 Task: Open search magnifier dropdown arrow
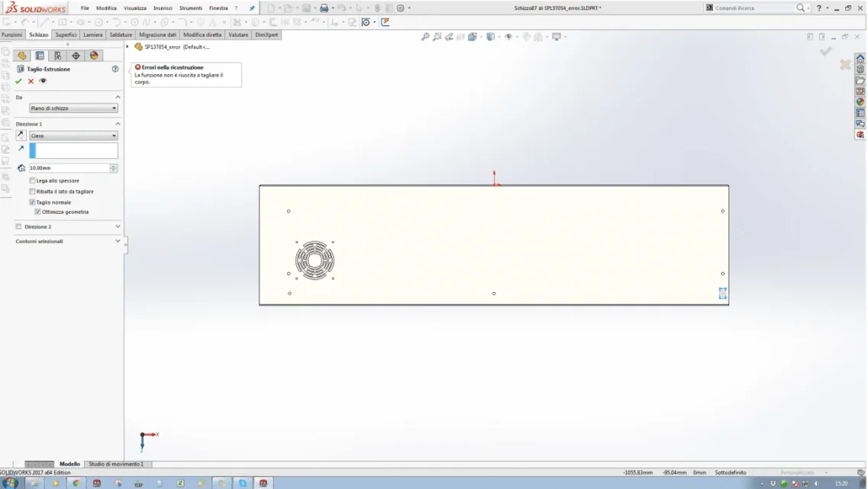coord(808,8)
